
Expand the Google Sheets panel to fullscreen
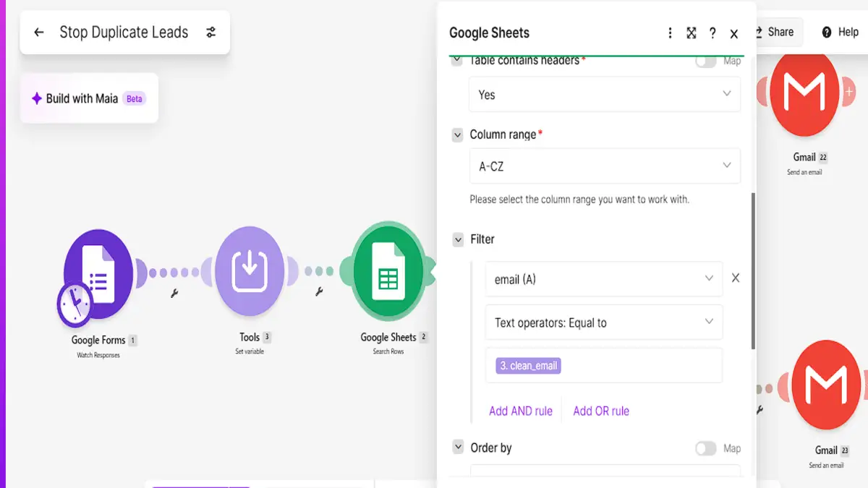(692, 33)
